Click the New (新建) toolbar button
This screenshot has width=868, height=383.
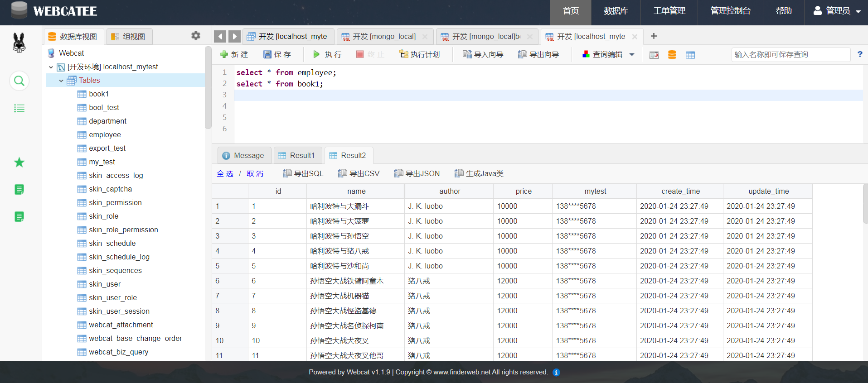pos(234,54)
